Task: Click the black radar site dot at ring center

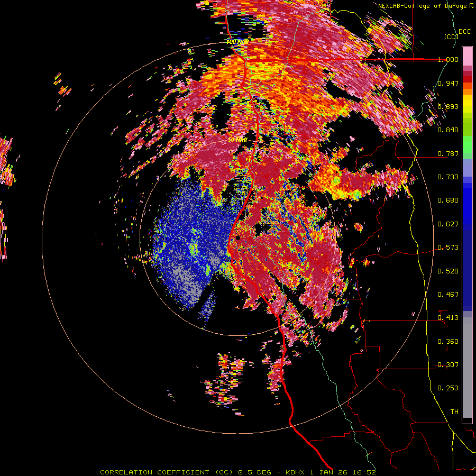Action: coord(238,238)
